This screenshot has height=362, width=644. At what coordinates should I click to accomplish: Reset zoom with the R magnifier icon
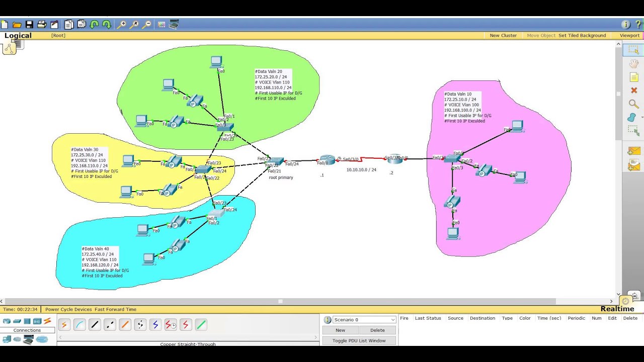134,24
